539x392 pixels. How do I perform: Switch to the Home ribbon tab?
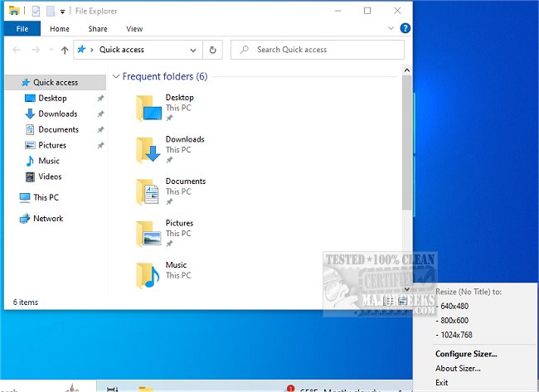tap(60, 29)
